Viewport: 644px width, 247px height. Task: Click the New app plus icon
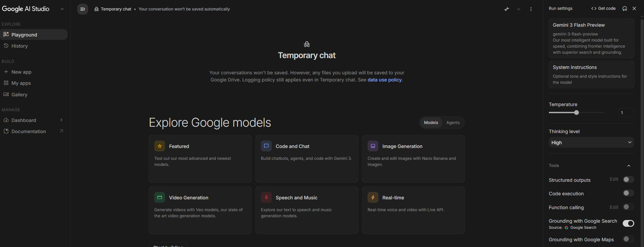pos(6,72)
